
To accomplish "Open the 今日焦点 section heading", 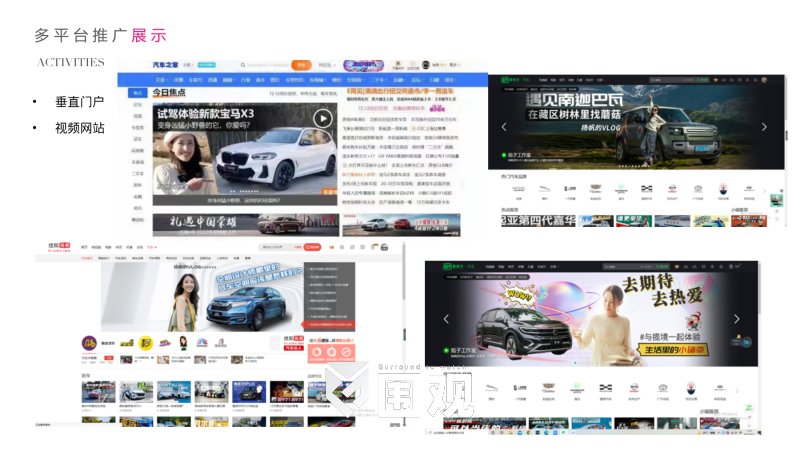I will tap(172, 93).
